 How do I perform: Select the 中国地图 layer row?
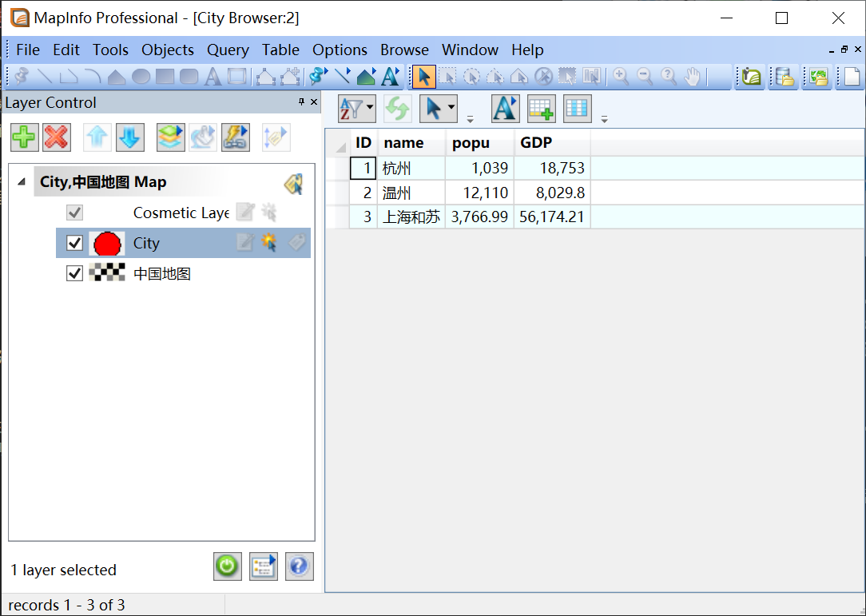click(x=184, y=273)
